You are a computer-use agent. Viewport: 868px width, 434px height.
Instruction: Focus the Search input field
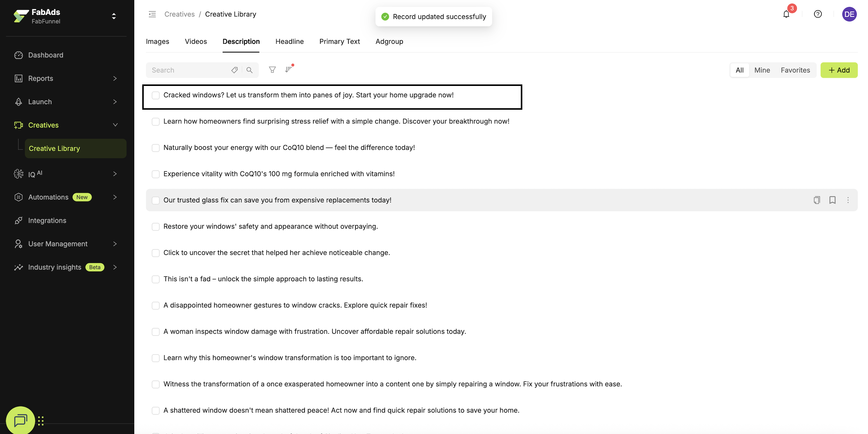[x=189, y=70]
